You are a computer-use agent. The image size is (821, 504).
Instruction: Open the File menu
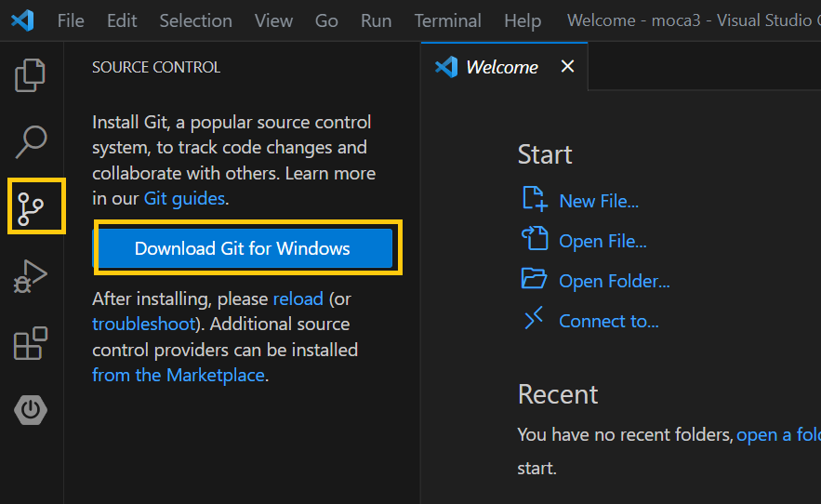point(71,21)
